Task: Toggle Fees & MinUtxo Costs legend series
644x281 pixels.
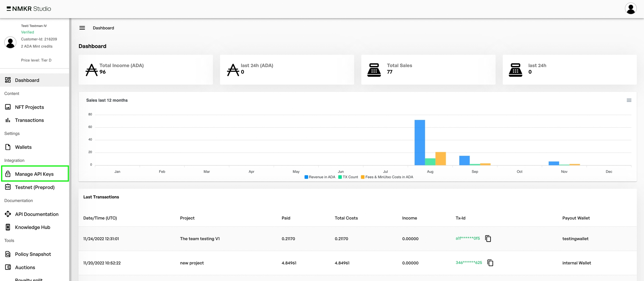Action: (387, 177)
